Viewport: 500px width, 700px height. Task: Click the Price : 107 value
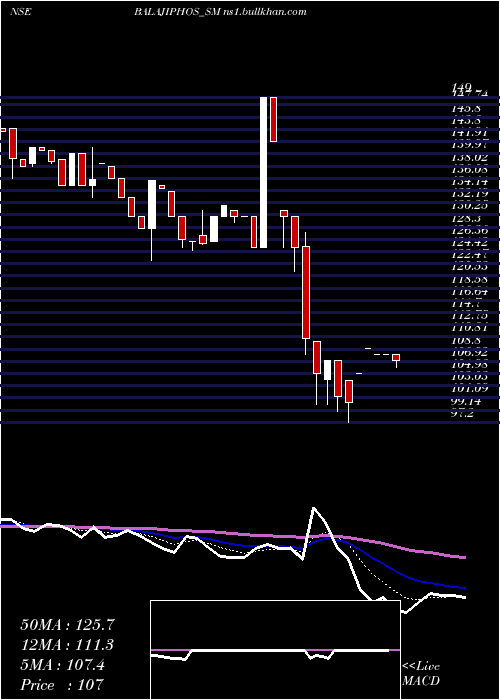point(62,684)
